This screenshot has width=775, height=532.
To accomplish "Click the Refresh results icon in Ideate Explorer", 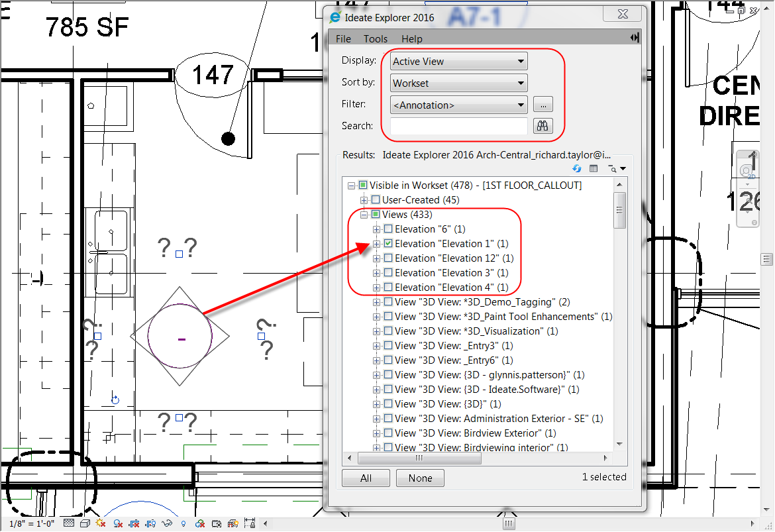I will (577, 168).
